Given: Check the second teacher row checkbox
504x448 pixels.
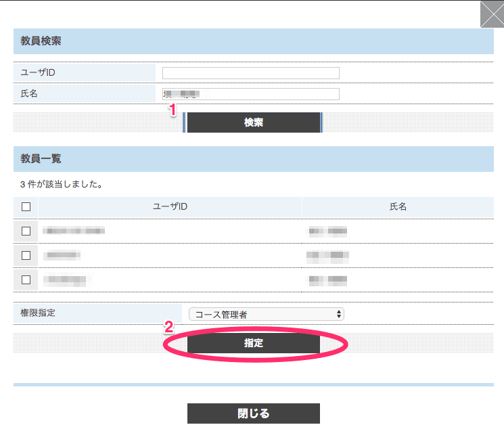Looking at the screenshot, I should [26, 255].
